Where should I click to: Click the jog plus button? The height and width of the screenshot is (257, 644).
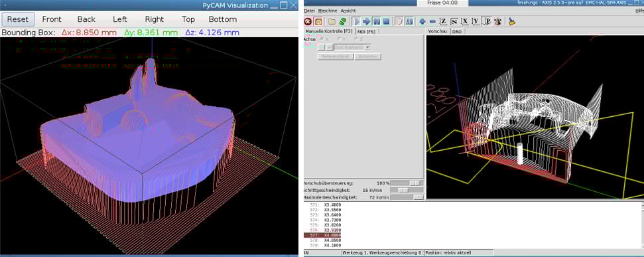pyautogui.click(x=330, y=47)
